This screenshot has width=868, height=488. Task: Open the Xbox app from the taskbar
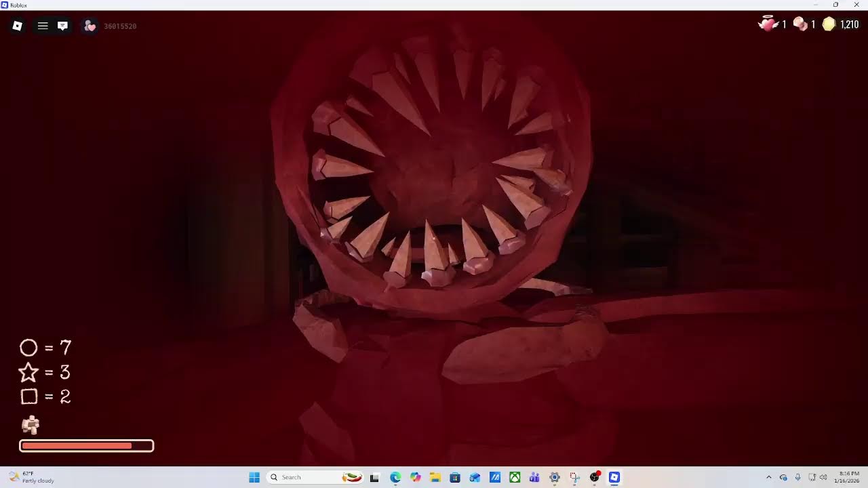515,477
